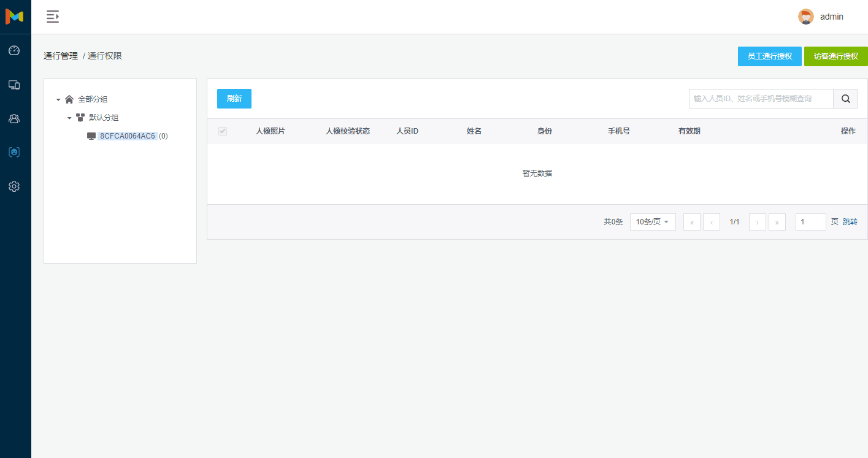
Task: Open the device management sidebar icon
Action: (14, 85)
